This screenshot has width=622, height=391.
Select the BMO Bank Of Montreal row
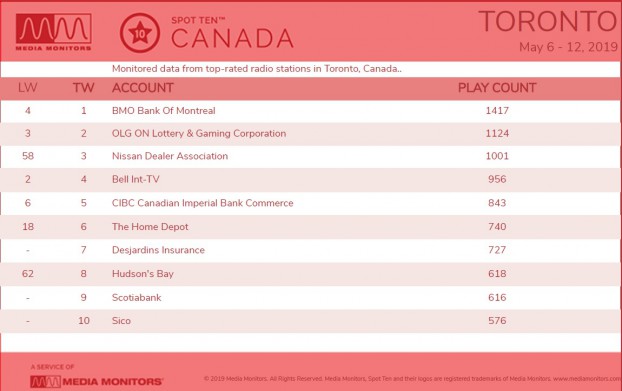pyautogui.click(x=311, y=111)
